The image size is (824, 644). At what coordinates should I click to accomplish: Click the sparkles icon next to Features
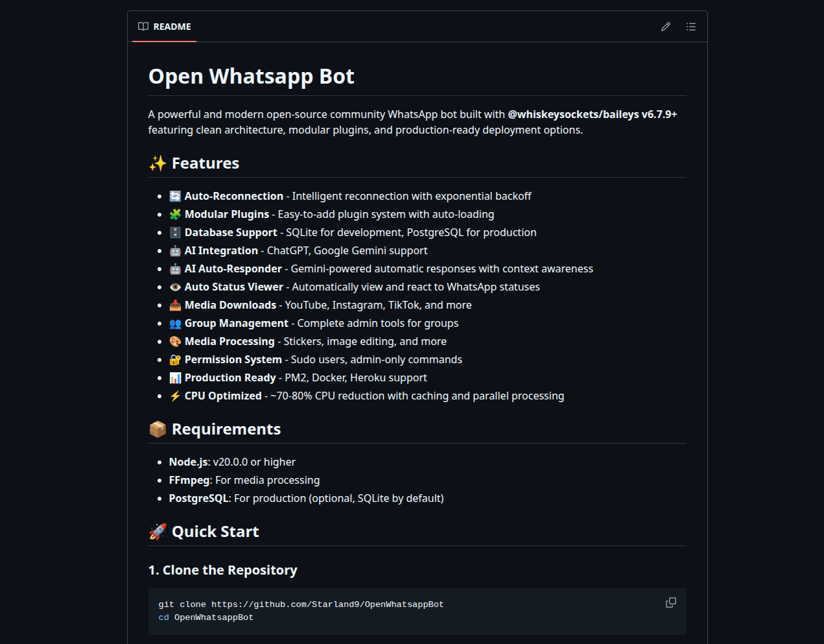[156, 163]
